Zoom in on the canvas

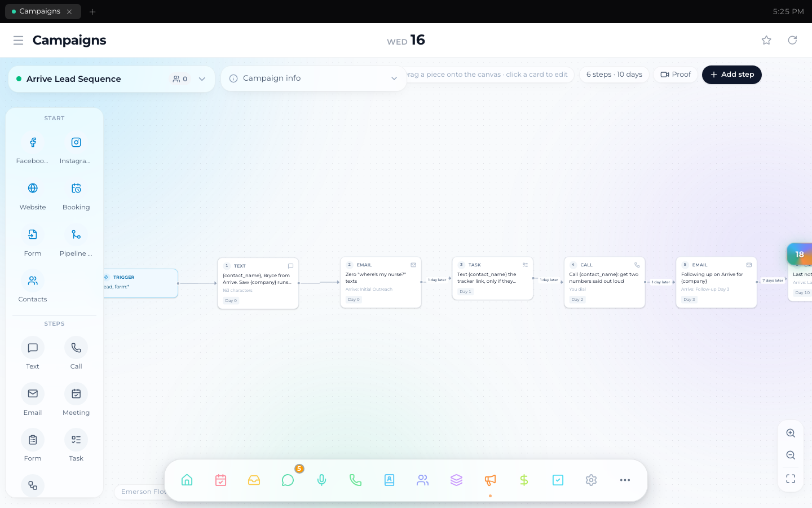791,433
